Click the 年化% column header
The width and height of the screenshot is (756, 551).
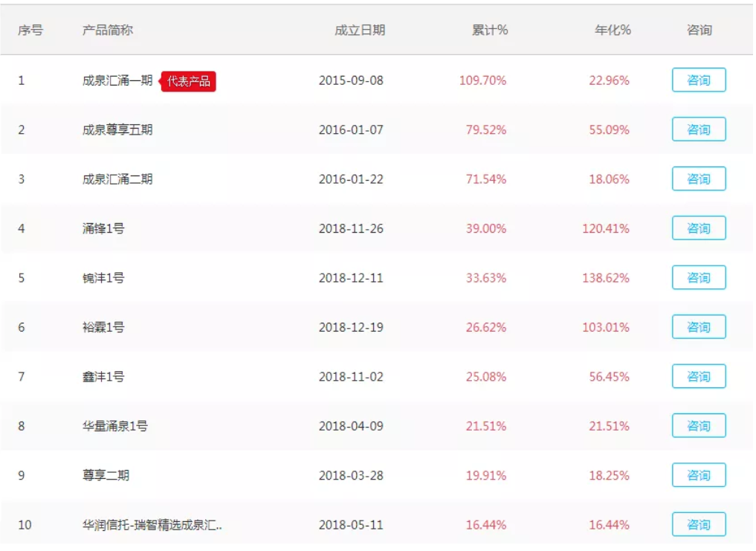pos(613,30)
